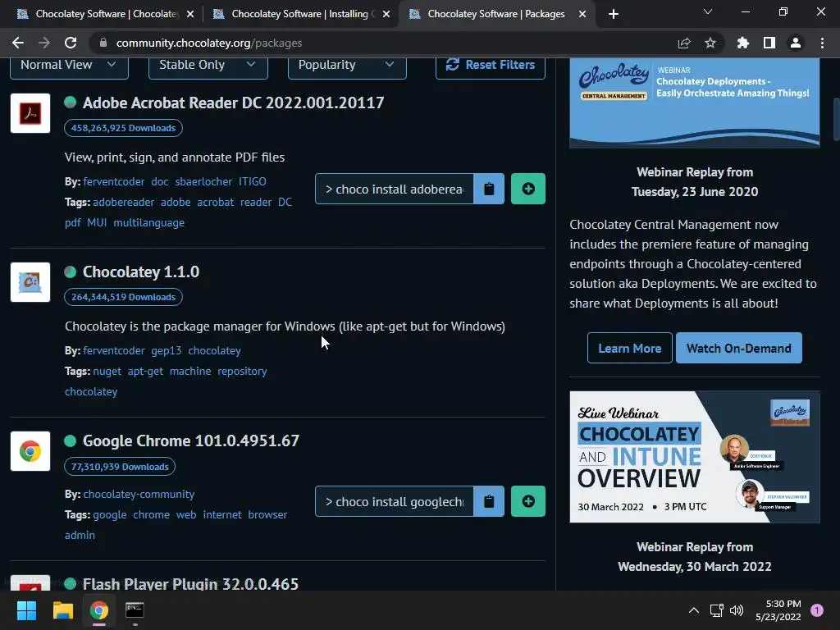Viewport: 840px width, 630px height.
Task: Open the Chrome profile menu
Action: 796,43
